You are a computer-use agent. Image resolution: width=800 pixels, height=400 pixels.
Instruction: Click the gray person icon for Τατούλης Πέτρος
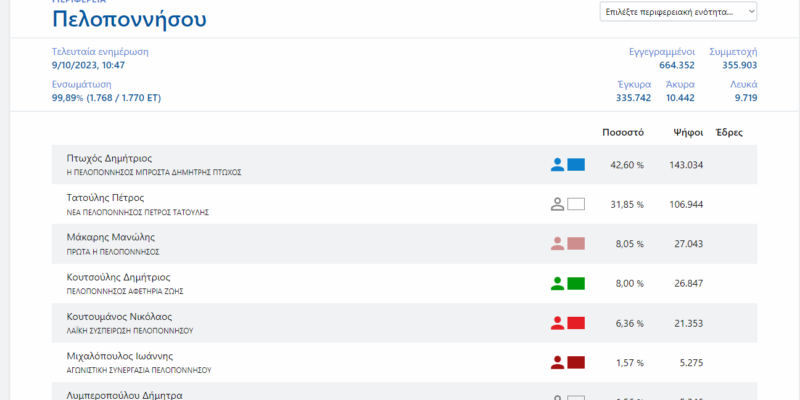click(558, 204)
